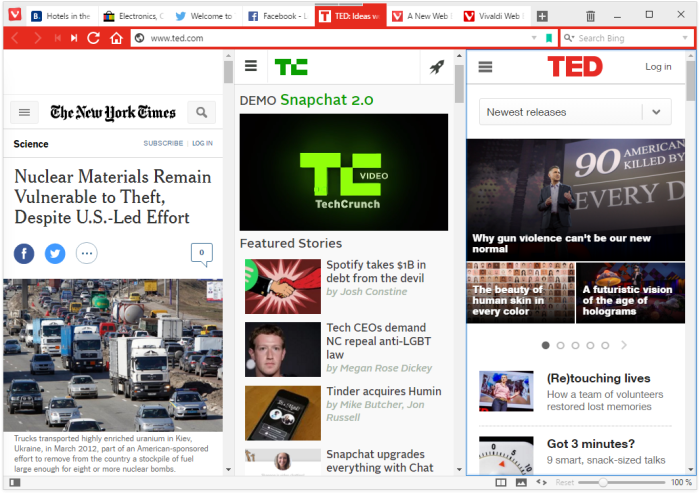The height and width of the screenshot is (494, 700).
Task: Reload the current page
Action: click(93, 38)
